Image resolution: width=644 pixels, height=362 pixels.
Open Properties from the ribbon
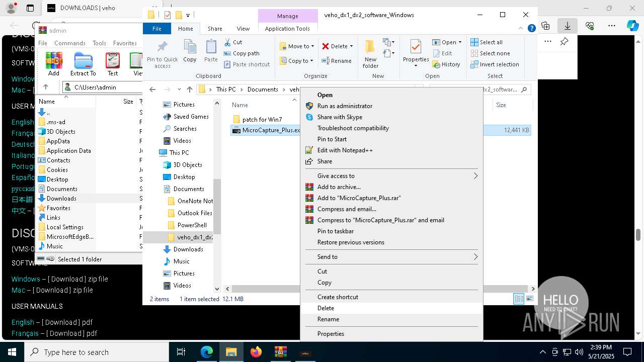(416, 54)
